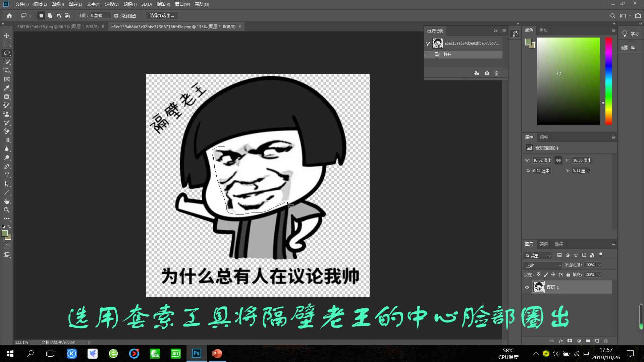
Task: Toggle anti-alias checkbox
Action: (x=116, y=16)
